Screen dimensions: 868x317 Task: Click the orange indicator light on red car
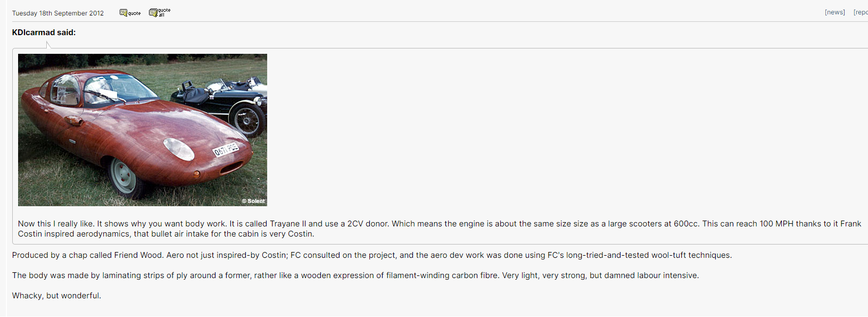[196, 174]
